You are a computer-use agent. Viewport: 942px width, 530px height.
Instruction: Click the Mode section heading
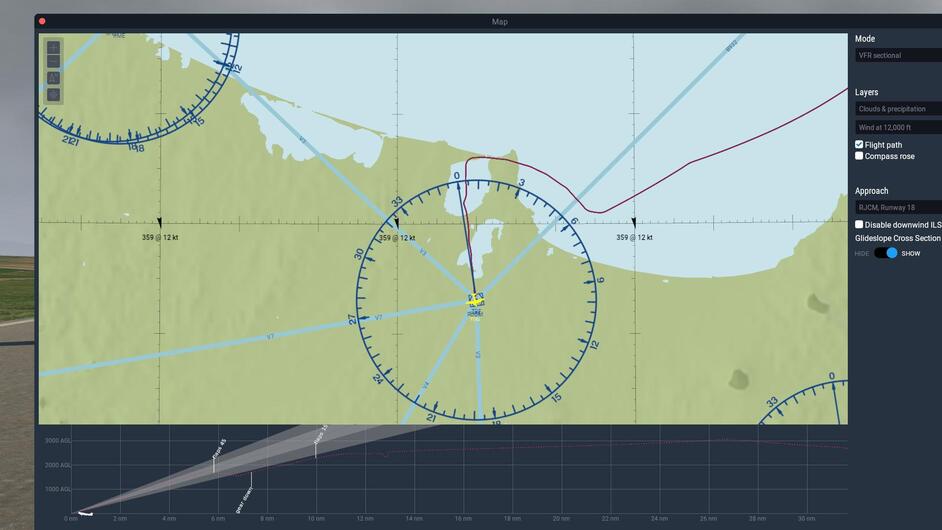tap(865, 38)
